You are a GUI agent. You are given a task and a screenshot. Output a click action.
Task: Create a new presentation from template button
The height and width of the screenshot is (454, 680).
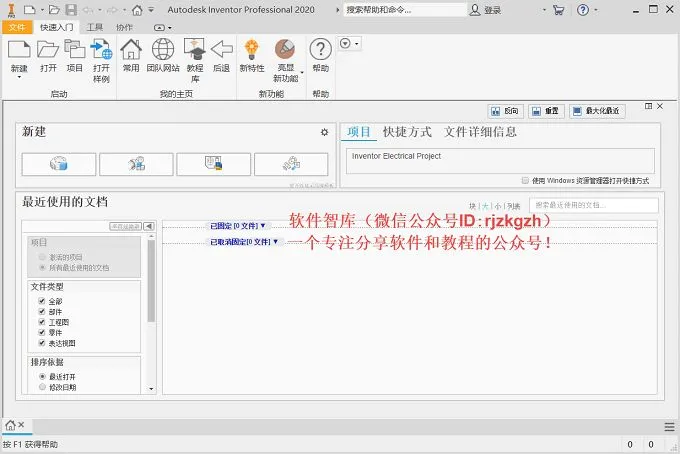point(291,164)
